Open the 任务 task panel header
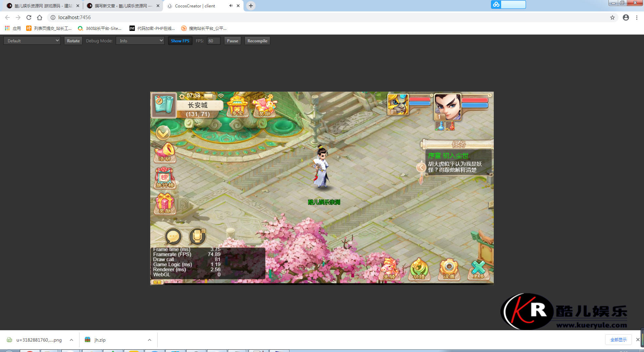Viewport: 644px width, 352px height. click(x=458, y=144)
